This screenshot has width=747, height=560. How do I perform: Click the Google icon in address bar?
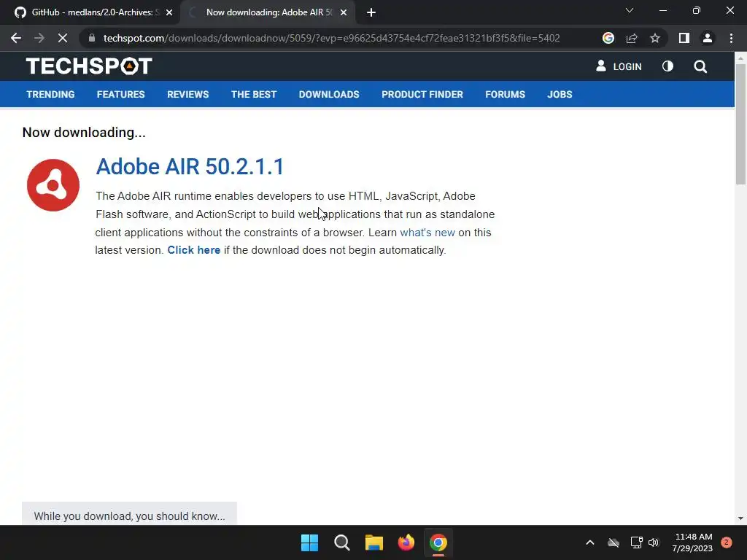(608, 38)
